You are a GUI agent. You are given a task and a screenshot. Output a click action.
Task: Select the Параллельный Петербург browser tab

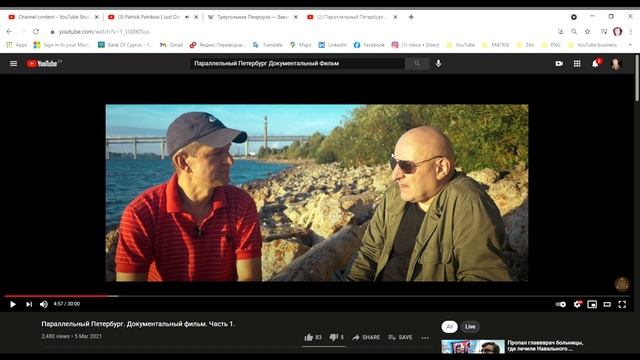click(348, 17)
